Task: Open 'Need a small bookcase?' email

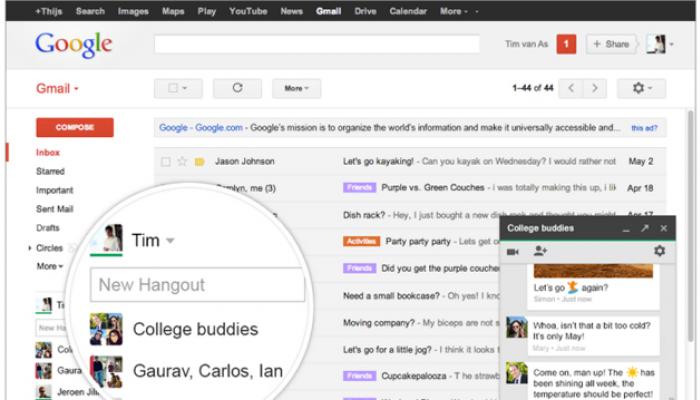Action: 392,296
